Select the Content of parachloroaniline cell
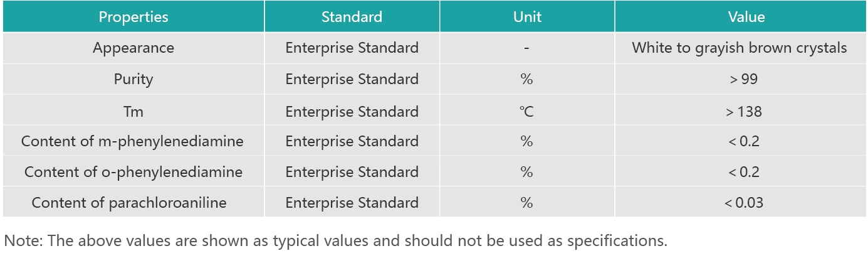Viewport: 868px width, 268px height. coord(129,203)
